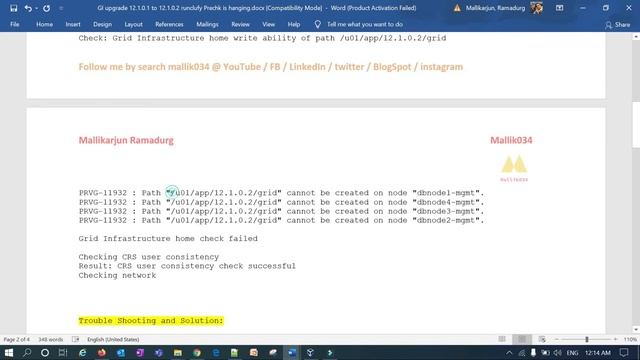This screenshot has width=640, height=360.
Task: Click the PRVG-11932 line for dbnode3-mgmt
Action: (x=281, y=211)
